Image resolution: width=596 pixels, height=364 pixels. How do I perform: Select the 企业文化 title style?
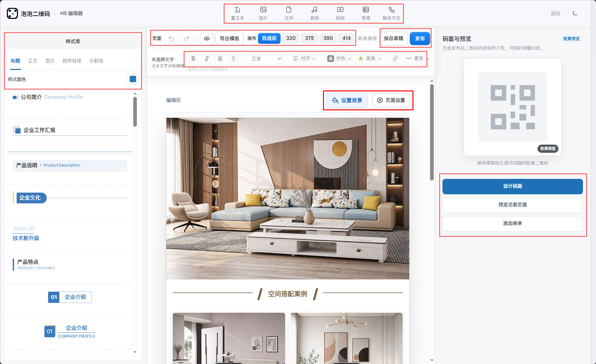(70, 198)
